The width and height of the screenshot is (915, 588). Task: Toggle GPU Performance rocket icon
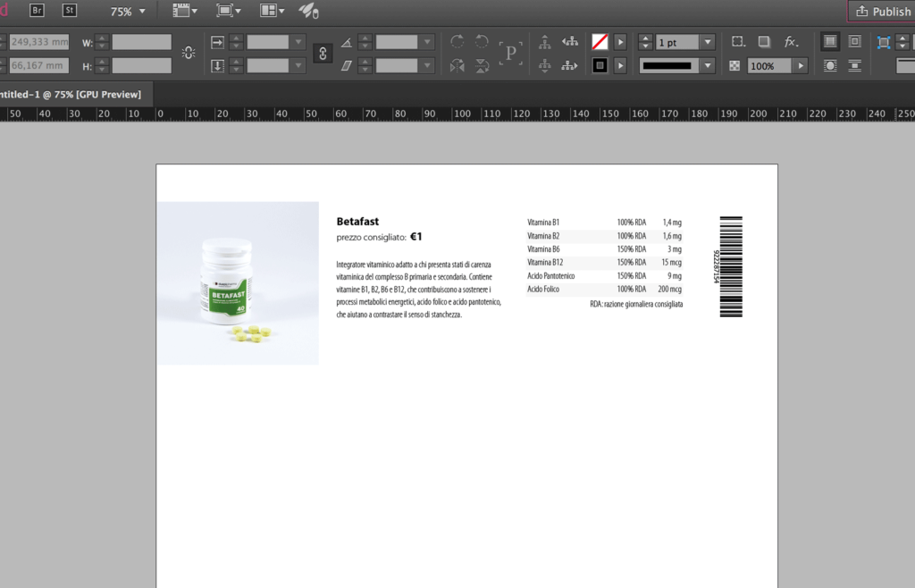tap(308, 11)
